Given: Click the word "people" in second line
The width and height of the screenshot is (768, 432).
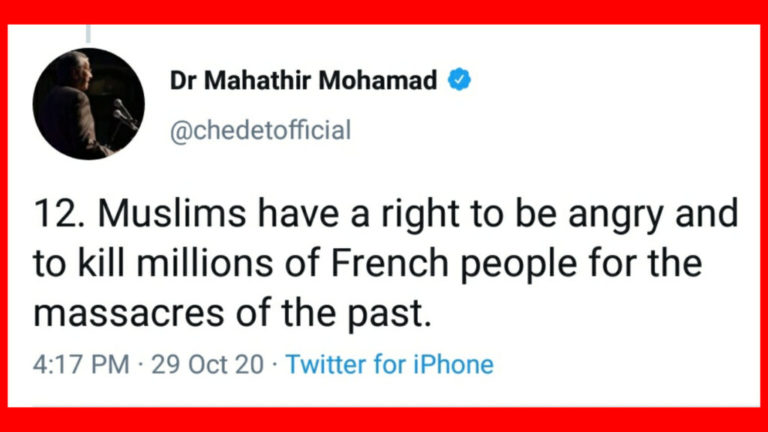Looking at the screenshot, I should [519, 265].
